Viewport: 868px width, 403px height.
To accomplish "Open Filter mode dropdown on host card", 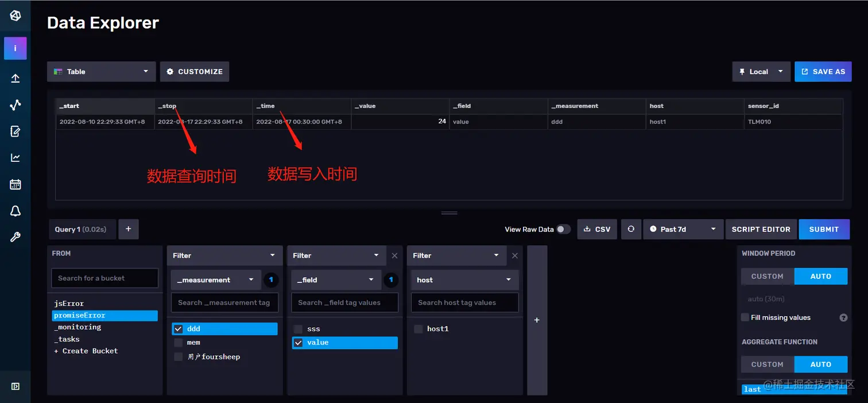I will [456, 255].
